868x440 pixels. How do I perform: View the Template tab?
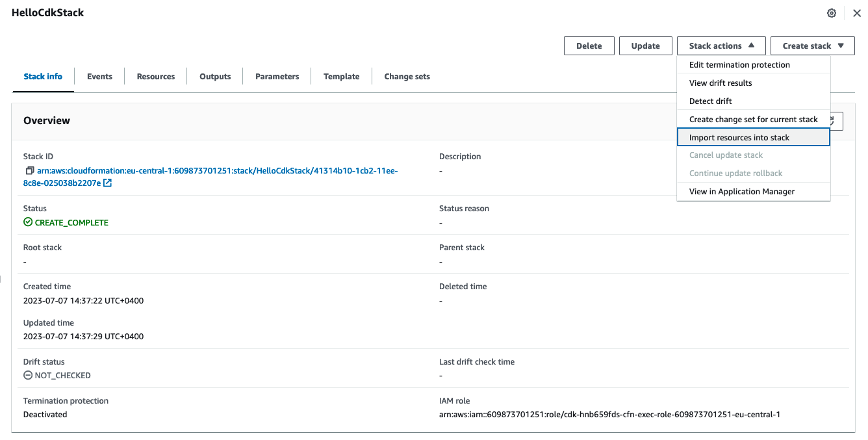[x=341, y=76]
